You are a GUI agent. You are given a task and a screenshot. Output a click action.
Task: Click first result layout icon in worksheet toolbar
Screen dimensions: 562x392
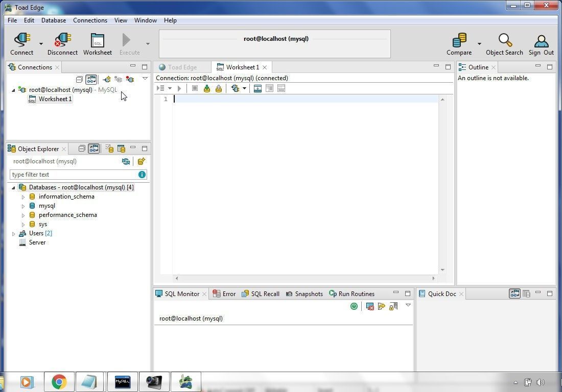tap(257, 88)
